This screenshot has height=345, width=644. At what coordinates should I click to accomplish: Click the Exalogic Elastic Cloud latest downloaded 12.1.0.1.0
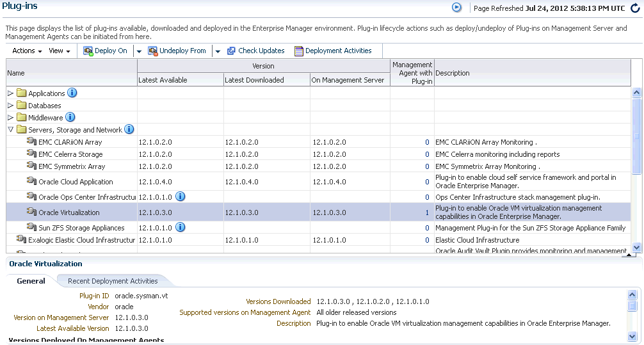241,240
